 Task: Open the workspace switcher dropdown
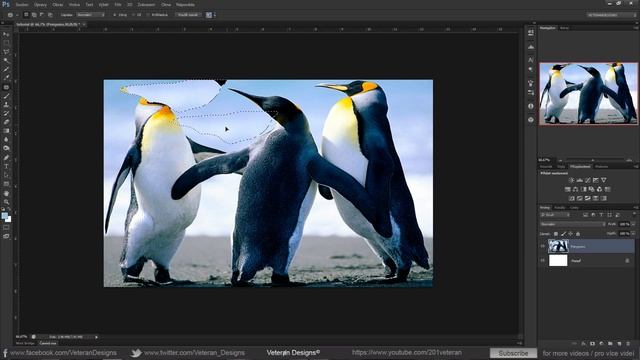(x=612, y=15)
